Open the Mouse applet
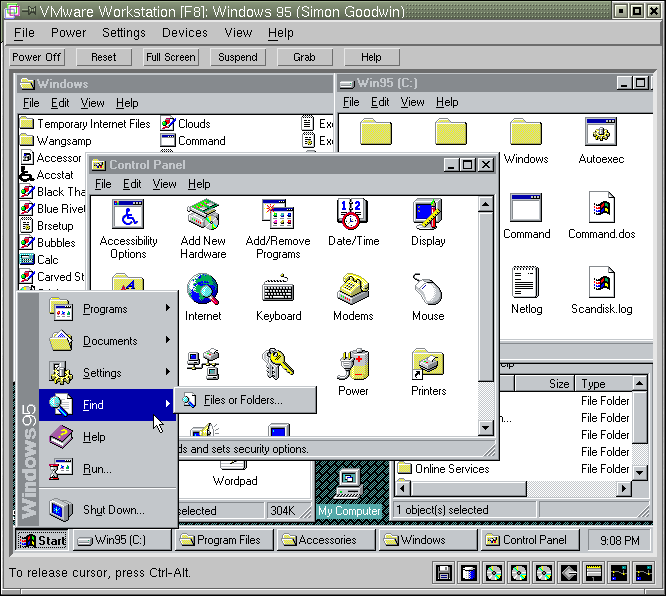 point(428,297)
